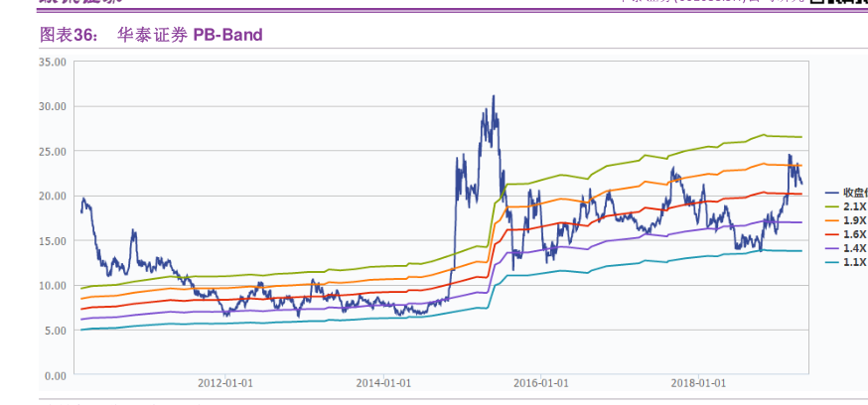Screen dimensions: 868x405
Task: Select the 1.1X legend label
Action: click(x=854, y=262)
